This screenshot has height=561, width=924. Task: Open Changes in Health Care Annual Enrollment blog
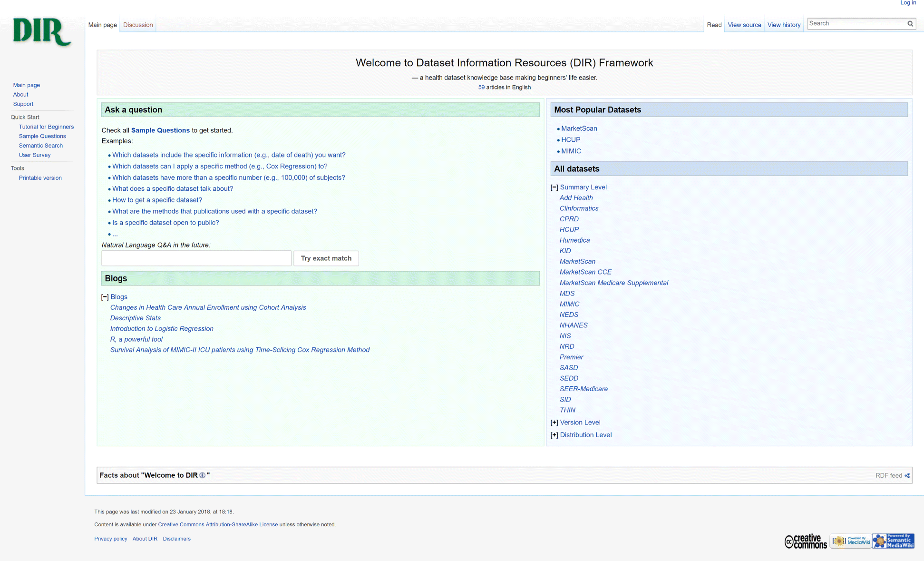[x=208, y=307]
